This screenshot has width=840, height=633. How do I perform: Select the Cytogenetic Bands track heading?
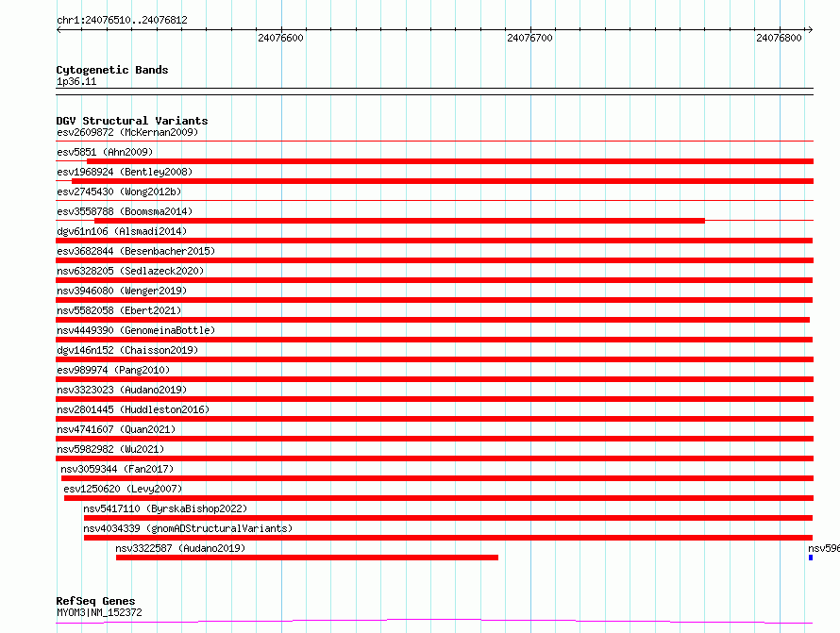pyautogui.click(x=112, y=70)
